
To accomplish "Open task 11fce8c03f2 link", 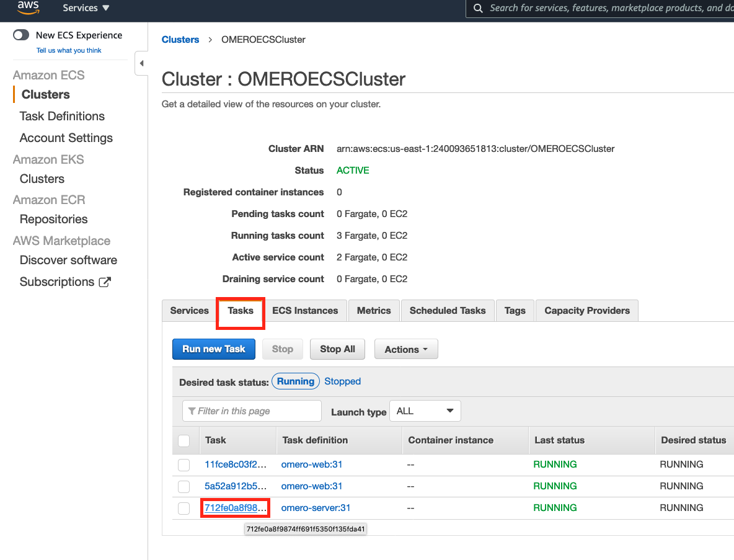I will 236,464.
